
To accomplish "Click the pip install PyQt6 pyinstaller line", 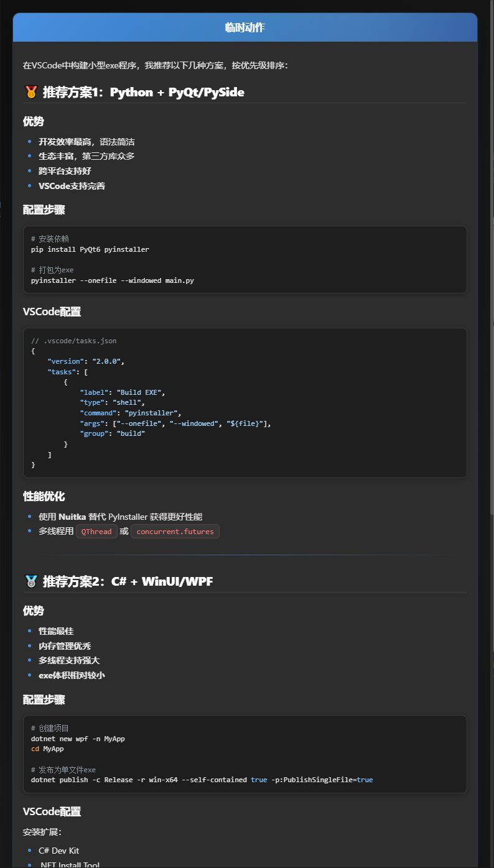I will point(90,249).
